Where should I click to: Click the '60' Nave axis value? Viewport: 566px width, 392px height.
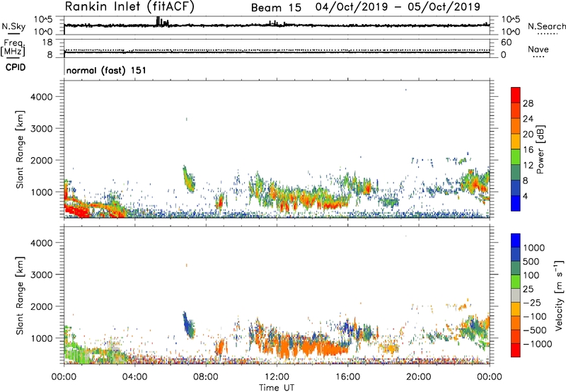(x=506, y=42)
